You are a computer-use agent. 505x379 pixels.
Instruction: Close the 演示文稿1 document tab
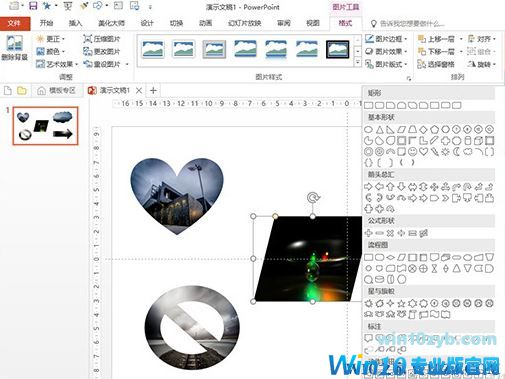tap(139, 90)
